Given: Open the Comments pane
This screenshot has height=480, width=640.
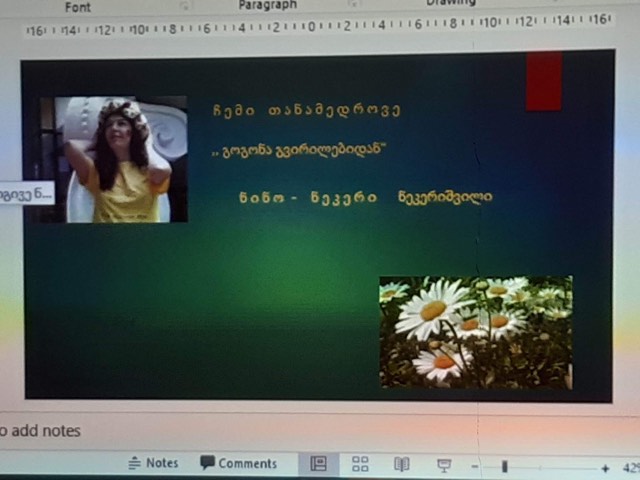Looking at the screenshot, I should click(238, 464).
